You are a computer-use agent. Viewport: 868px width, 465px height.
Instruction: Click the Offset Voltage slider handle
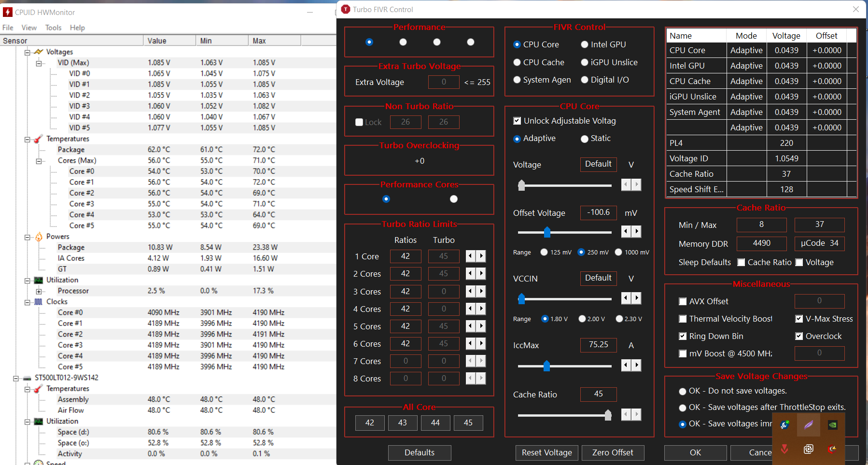pyautogui.click(x=547, y=232)
